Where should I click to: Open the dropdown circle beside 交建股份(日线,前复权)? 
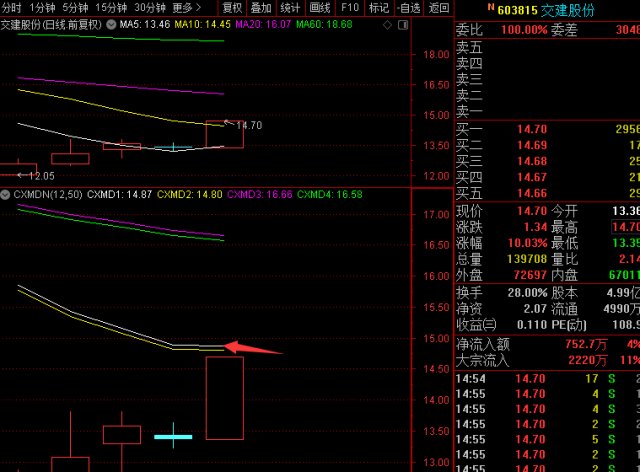[x=111, y=24]
